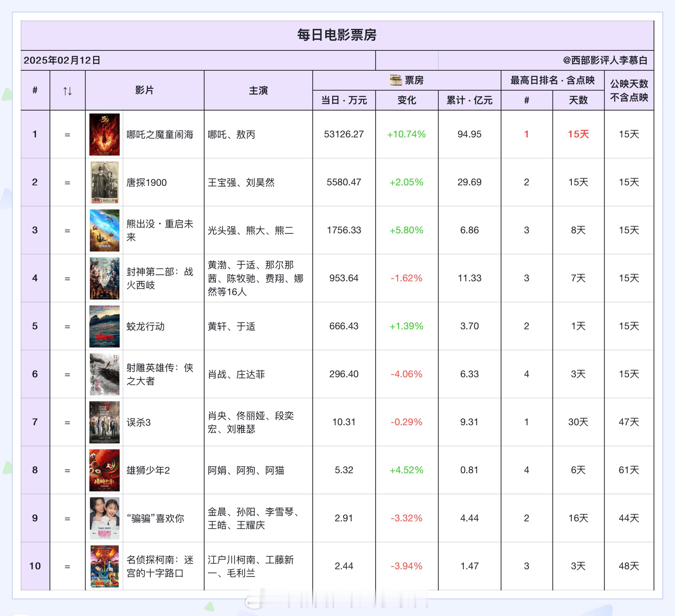Click the change value +4.52%
This screenshot has height=616, width=675.
coord(406,470)
